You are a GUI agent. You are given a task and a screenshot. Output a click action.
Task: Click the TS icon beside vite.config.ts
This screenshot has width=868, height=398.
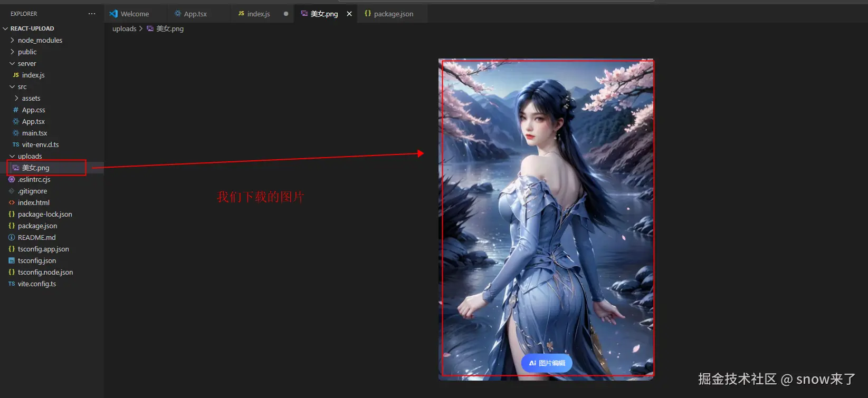[x=12, y=284]
